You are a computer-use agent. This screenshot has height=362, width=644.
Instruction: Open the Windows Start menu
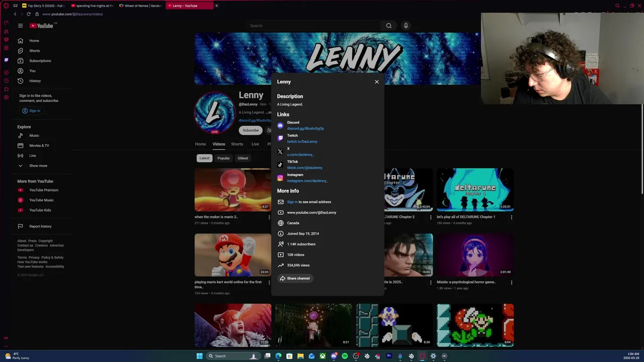click(x=200, y=356)
